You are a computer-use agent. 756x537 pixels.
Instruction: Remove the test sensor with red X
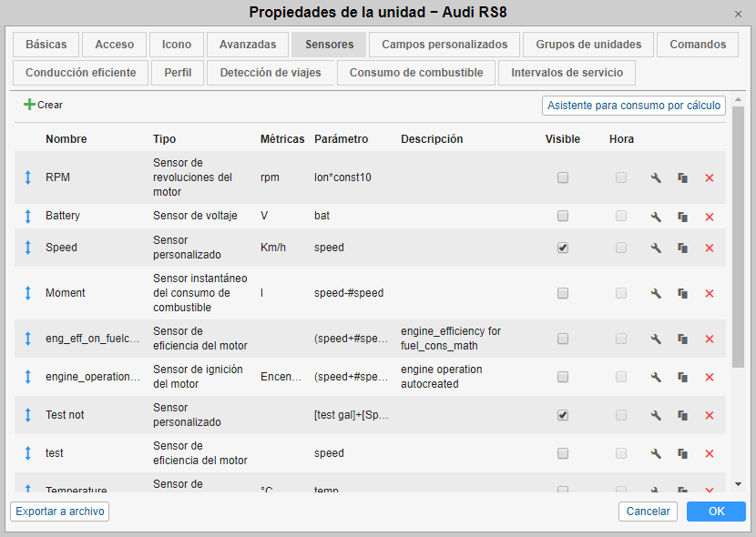point(709,453)
